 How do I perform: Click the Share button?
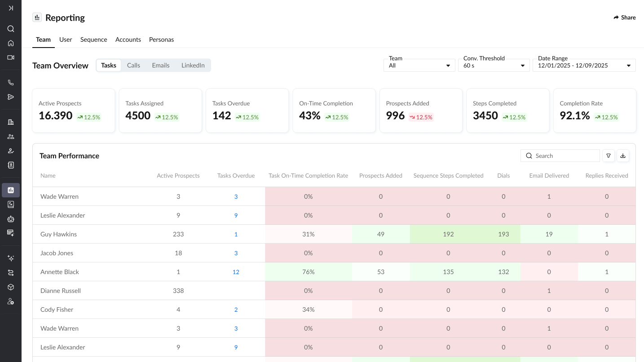624,17
